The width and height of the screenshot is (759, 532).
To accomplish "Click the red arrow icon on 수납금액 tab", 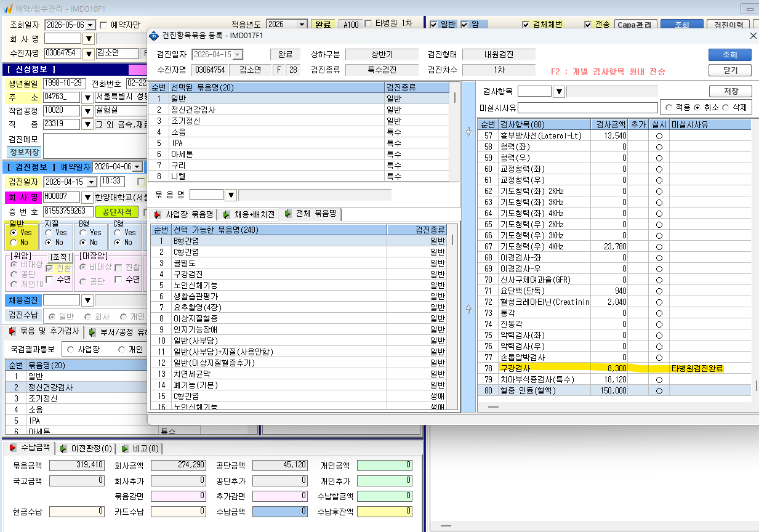I will click(13, 448).
